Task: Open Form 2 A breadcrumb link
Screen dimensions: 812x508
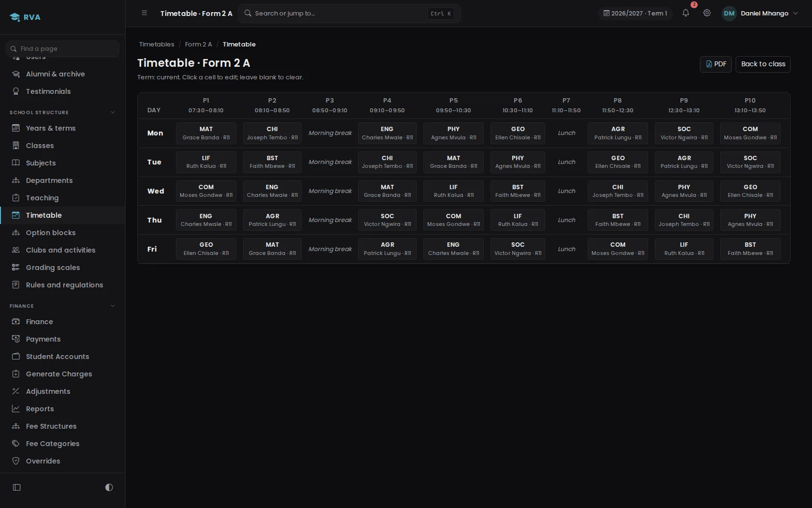Action: [198, 44]
